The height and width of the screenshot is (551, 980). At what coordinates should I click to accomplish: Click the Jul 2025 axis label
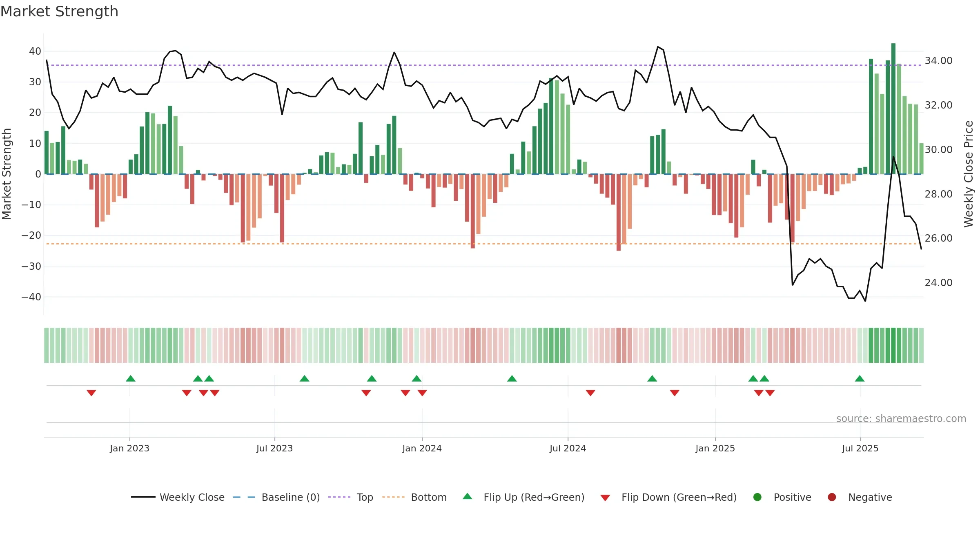[x=860, y=448]
